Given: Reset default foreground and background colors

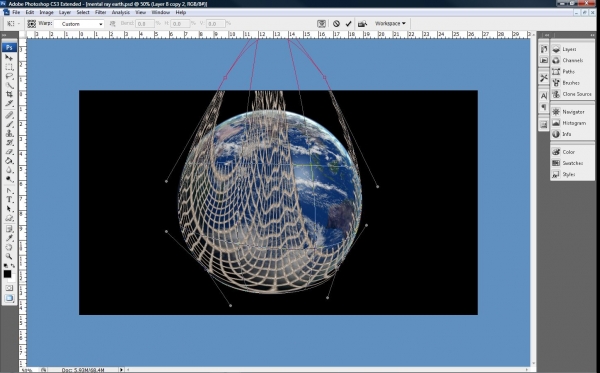Looking at the screenshot, I should pyautogui.click(x=6, y=265).
